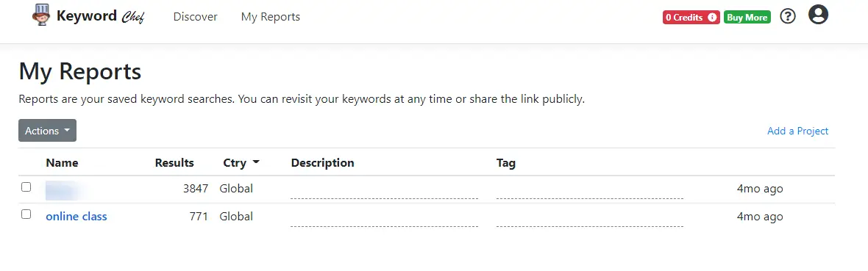Click the Add a Project link
Image resolution: width=868 pixels, height=271 pixels.
tap(797, 131)
